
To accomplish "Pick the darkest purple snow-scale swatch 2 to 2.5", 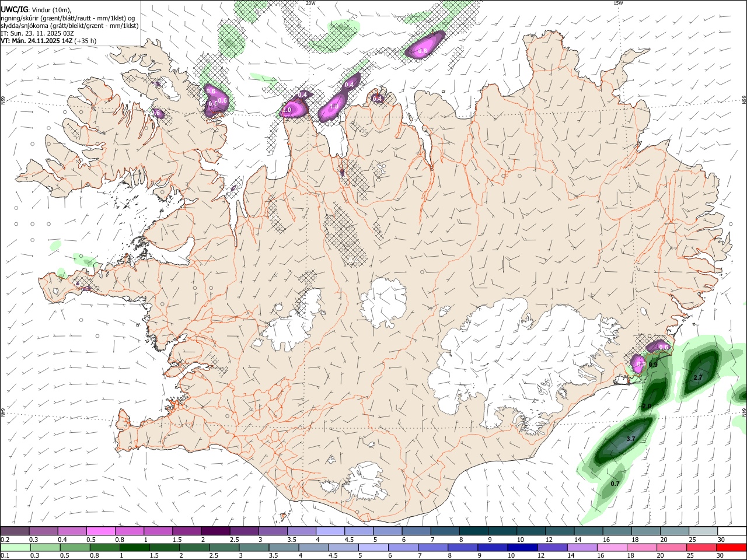I will 216,531.
